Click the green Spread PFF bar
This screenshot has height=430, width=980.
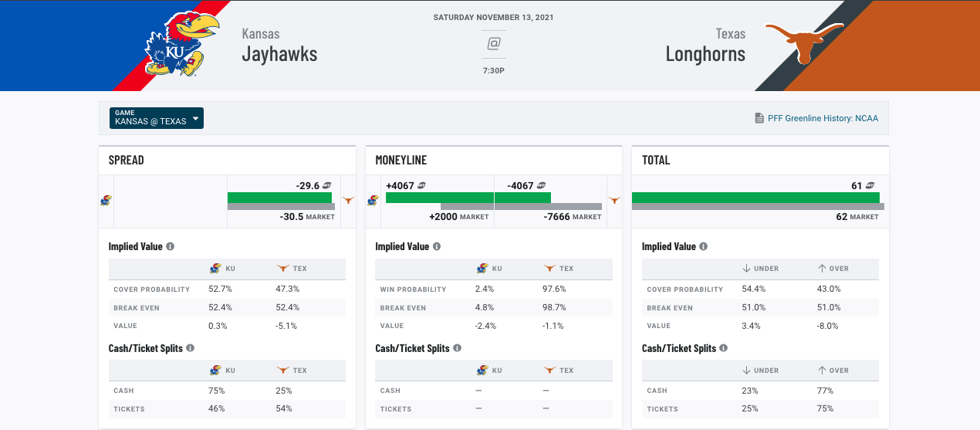[279, 198]
